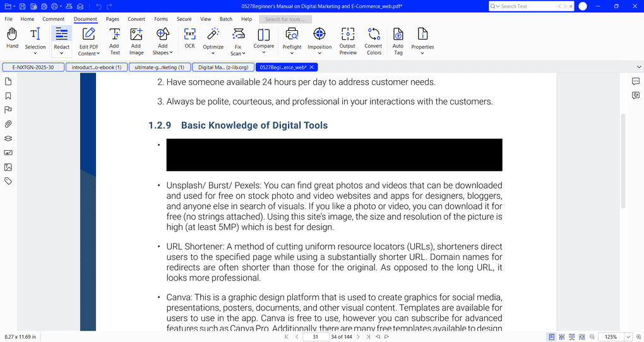The width and height of the screenshot is (644, 342).
Task: Open the Fix Scan tool
Action: point(238,41)
